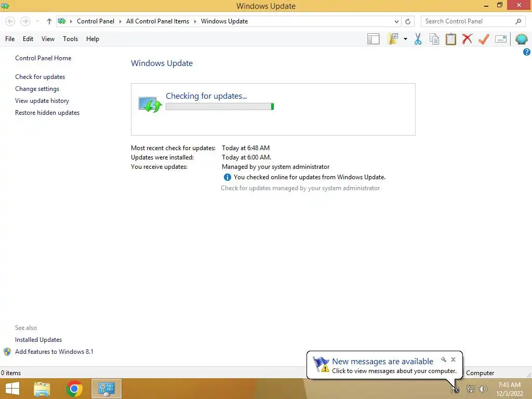
Task: Close the New messages notification balloon
Action: coord(453,360)
